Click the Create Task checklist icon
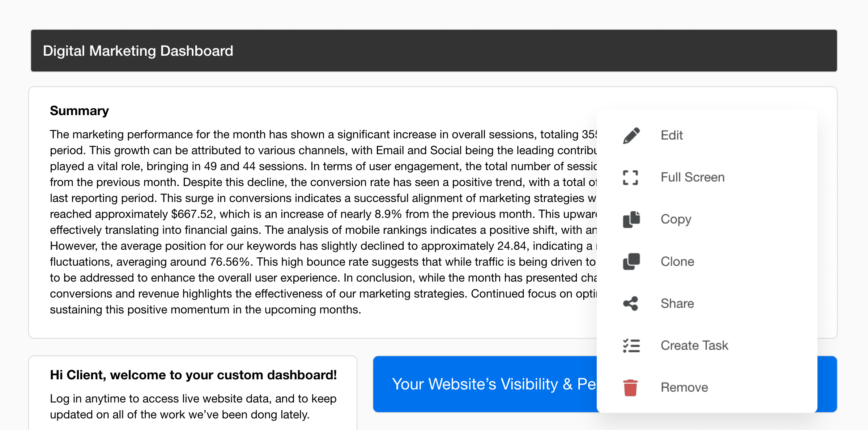The height and width of the screenshot is (430, 868). (631, 345)
